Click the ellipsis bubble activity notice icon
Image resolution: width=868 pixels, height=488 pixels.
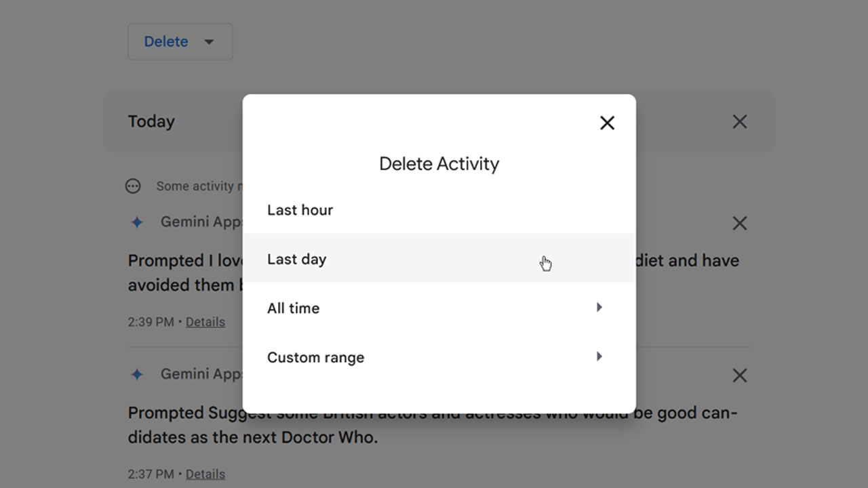click(134, 186)
